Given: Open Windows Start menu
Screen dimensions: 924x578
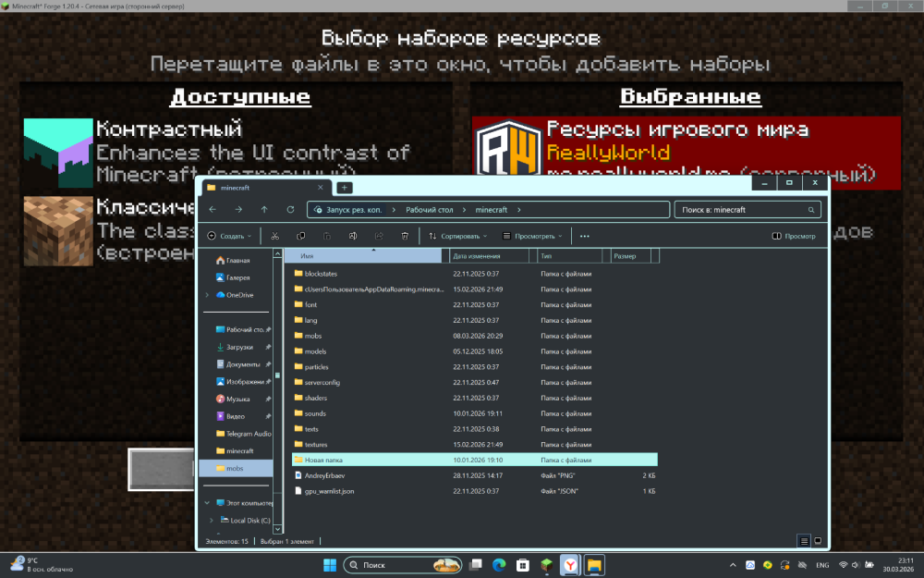Looking at the screenshot, I should (330, 565).
